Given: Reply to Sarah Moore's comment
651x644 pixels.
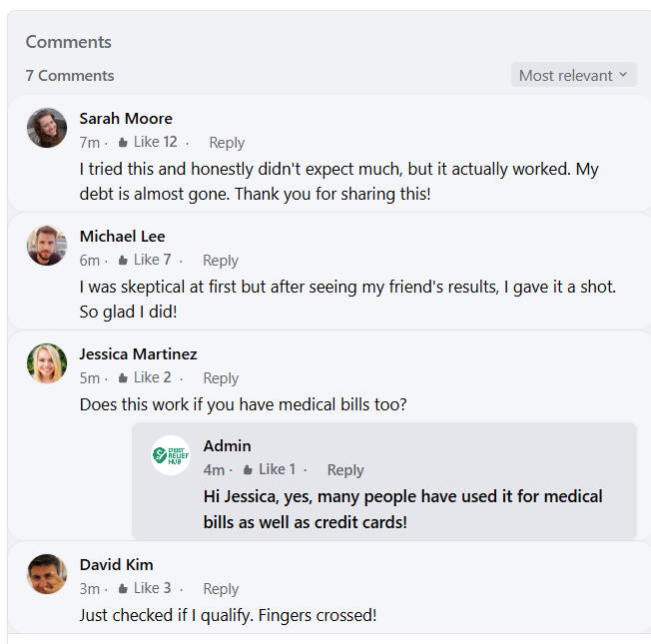Looking at the screenshot, I should tap(227, 143).
